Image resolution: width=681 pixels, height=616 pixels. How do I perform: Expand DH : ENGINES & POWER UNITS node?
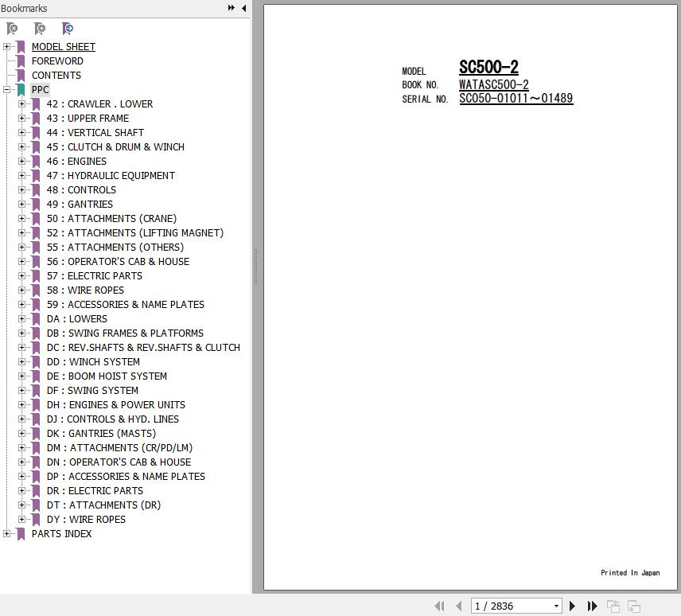21,405
